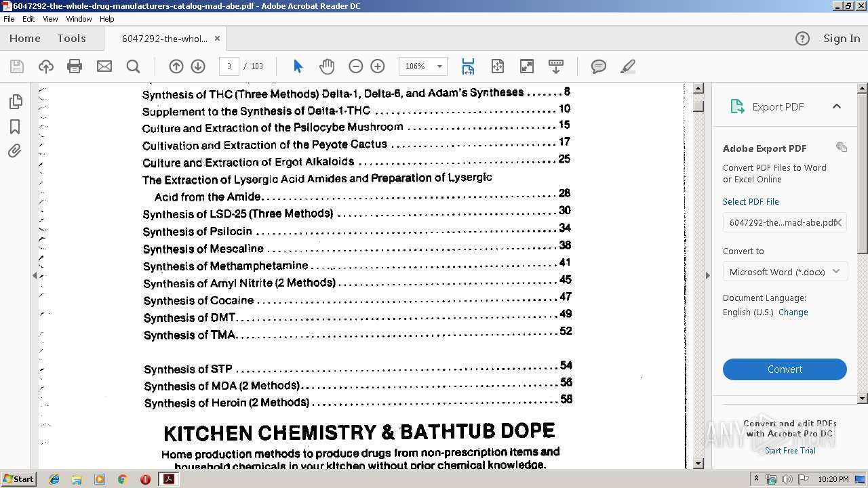Enter full screen mode icon
Viewport: 868px width, 488px height.
point(527,66)
